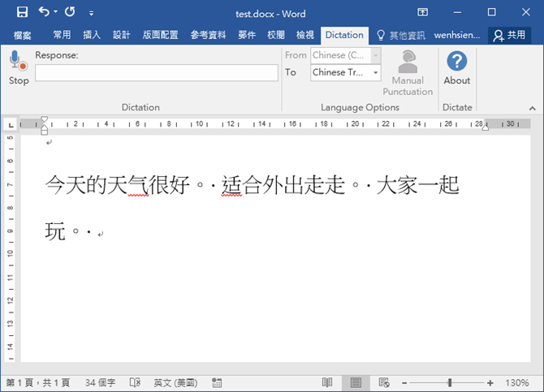The height and width of the screenshot is (392, 544).
Task: Click the first line indent ruler marker
Action: pos(44,119)
